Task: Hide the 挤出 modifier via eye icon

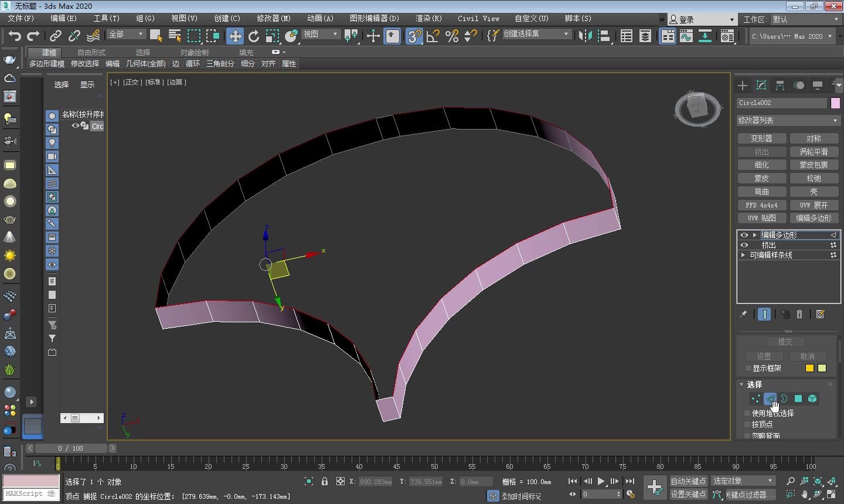Action: [744, 245]
